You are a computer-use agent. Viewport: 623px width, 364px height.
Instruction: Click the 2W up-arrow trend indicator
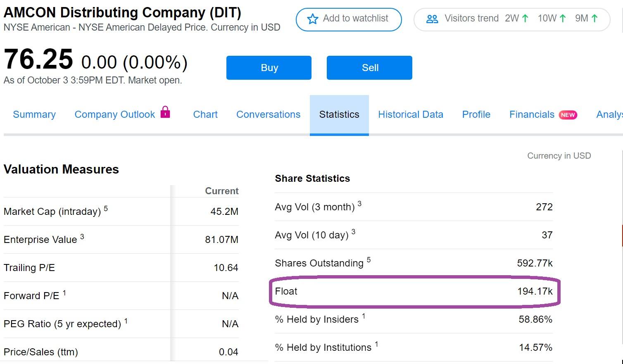coord(525,19)
